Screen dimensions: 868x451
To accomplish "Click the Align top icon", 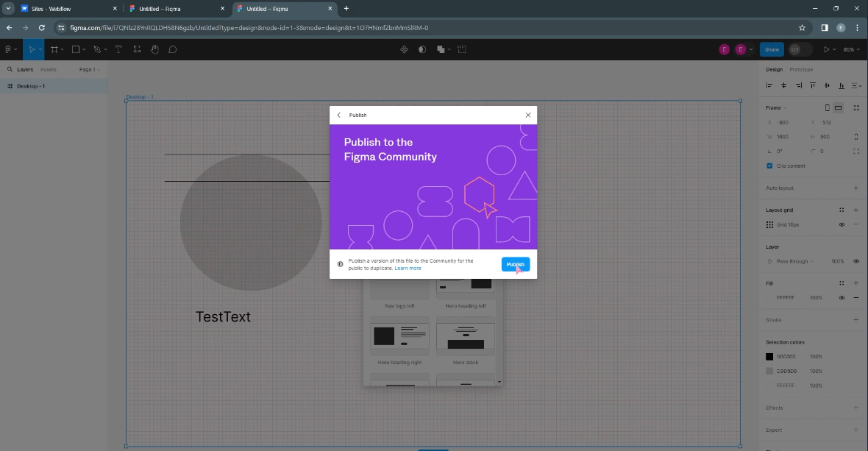I will tap(813, 85).
